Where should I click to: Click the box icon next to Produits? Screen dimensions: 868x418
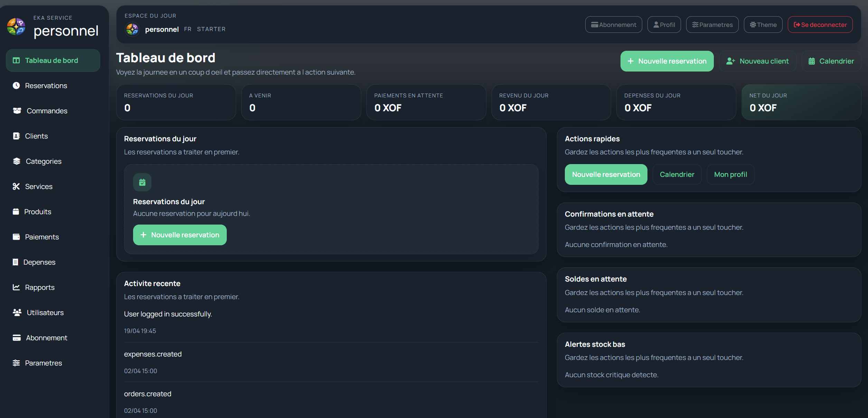click(x=16, y=212)
